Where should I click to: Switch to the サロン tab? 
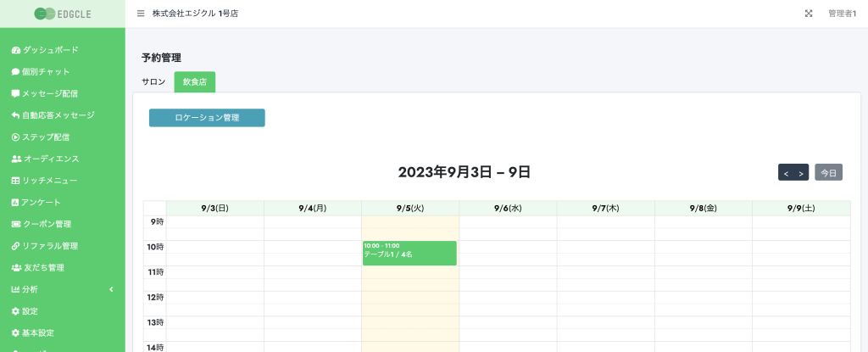coord(153,81)
